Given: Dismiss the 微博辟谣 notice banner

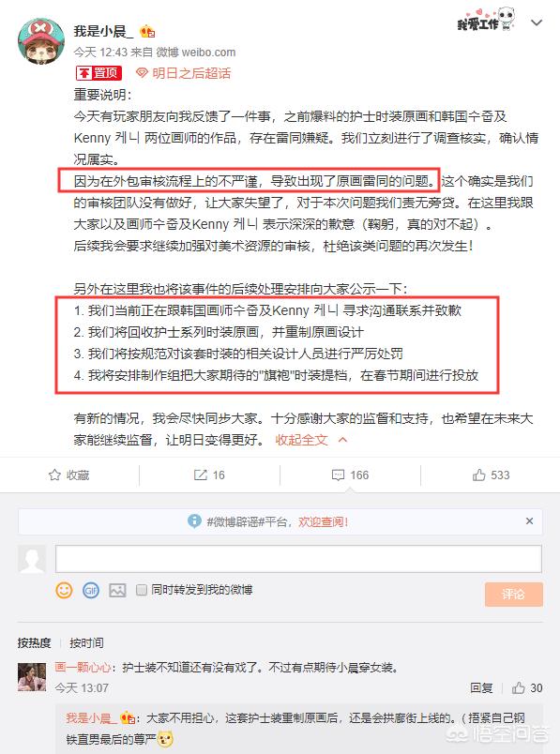Looking at the screenshot, I should (529, 520).
